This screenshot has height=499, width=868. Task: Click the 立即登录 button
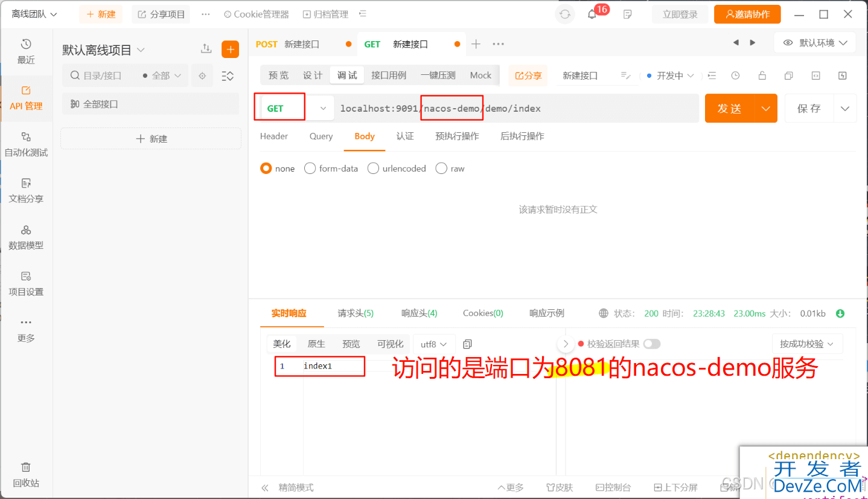(680, 14)
